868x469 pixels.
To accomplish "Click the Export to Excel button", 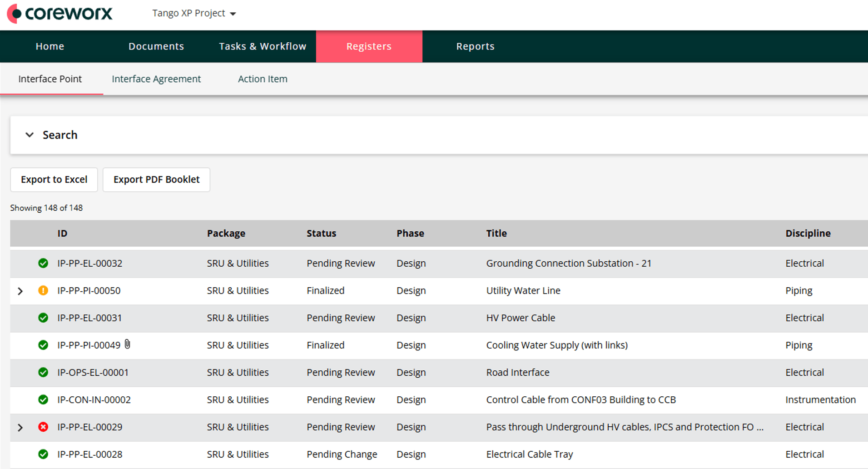I will 54,180.
